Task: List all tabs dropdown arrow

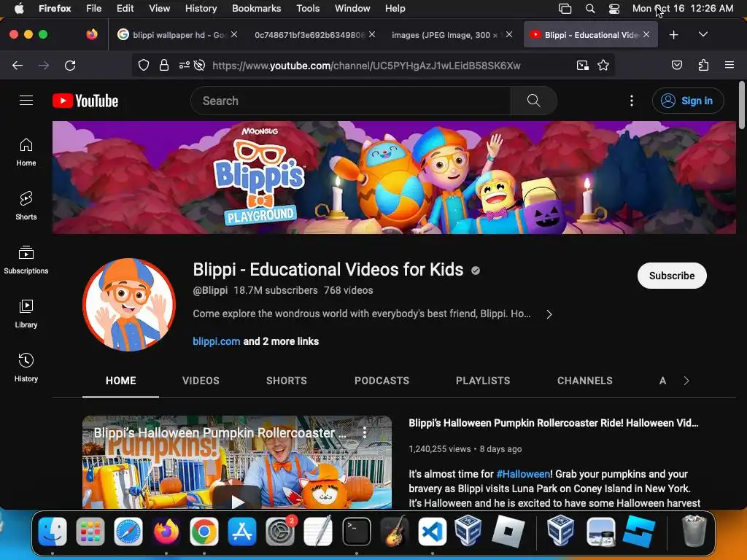Action: pos(703,34)
